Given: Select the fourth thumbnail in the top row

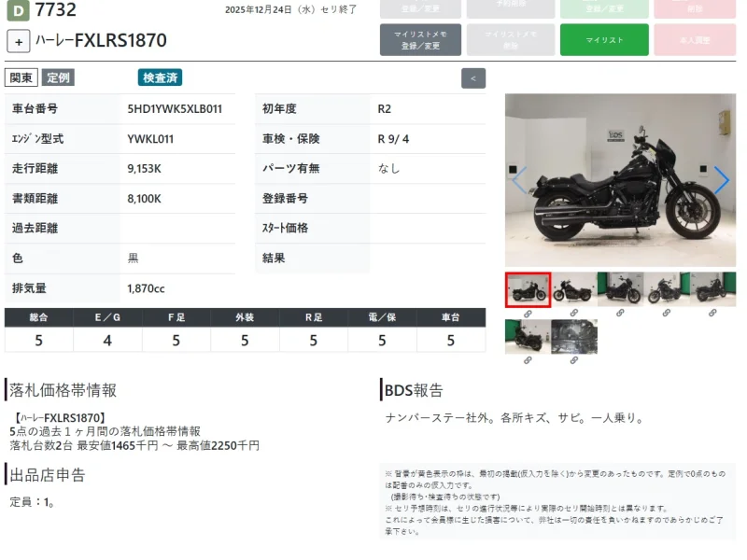Looking at the screenshot, I should tap(667, 289).
